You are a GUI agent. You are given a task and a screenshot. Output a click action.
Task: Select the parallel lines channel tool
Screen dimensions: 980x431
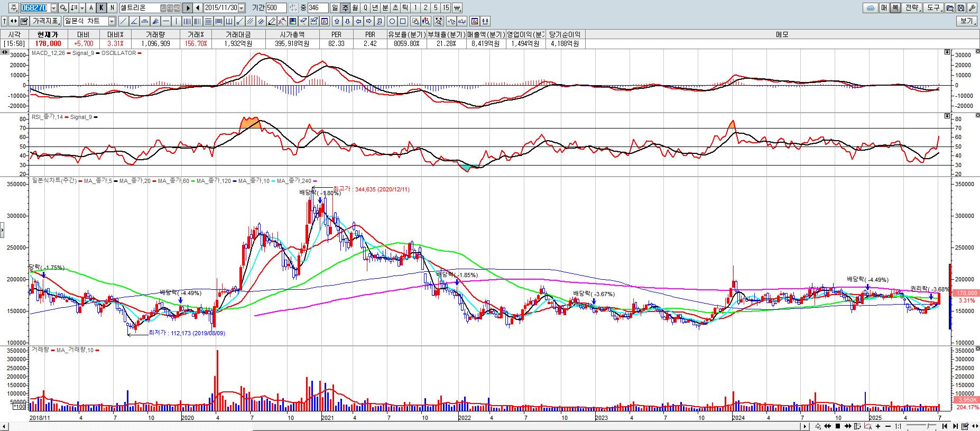tap(249, 21)
